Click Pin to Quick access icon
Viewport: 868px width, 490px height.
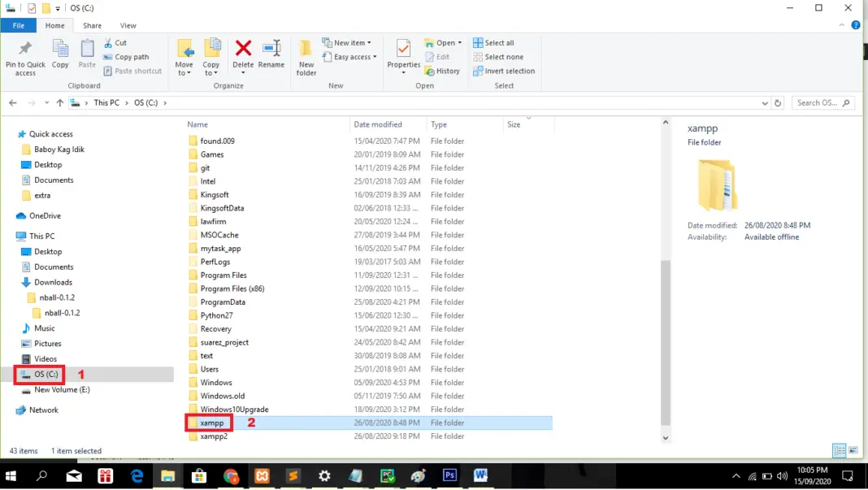coord(25,57)
